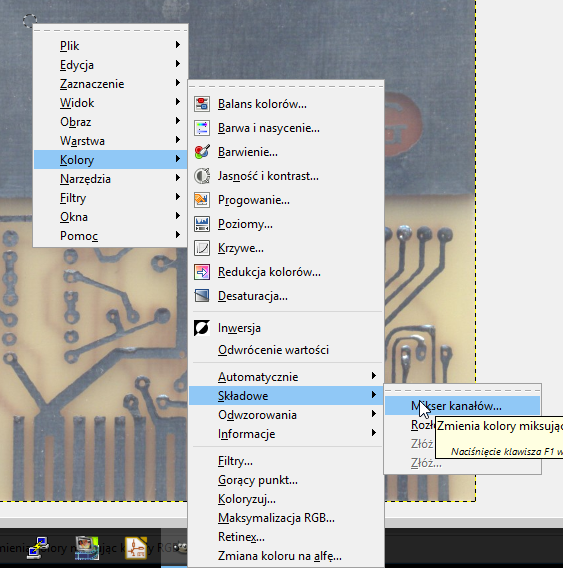The width and height of the screenshot is (563, 568).
Task: Expand the Odwzorowania submenu arrow
Action: click(374, 414)
